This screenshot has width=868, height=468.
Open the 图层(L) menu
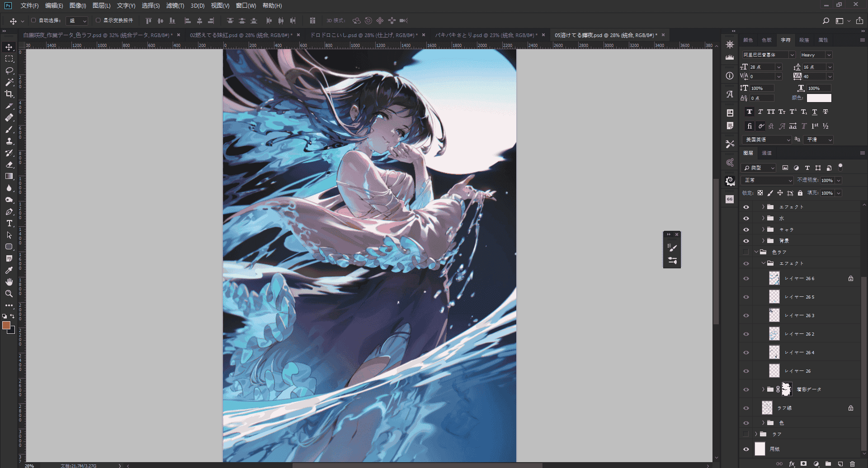click(101, 6)
